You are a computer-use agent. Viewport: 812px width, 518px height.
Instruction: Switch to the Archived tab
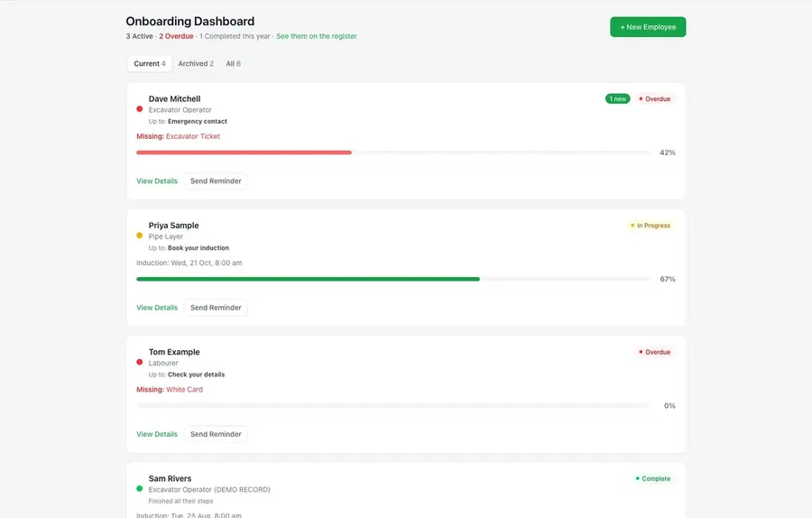click(196, 64)
